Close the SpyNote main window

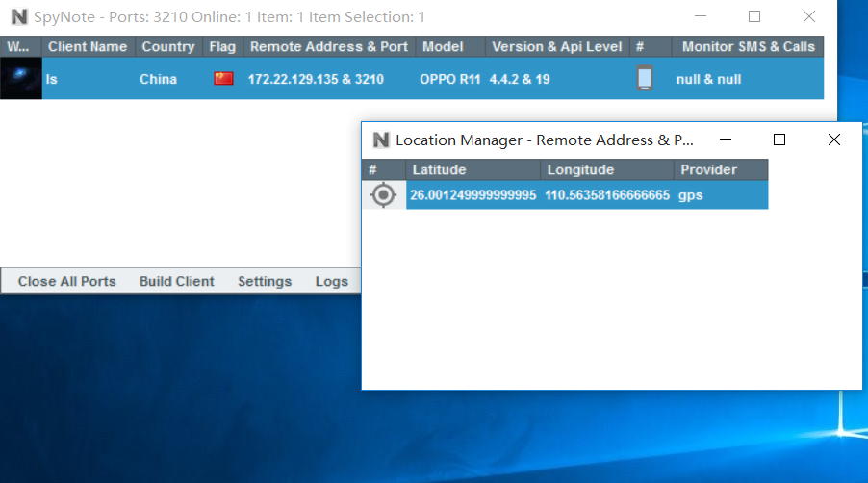[808, 16]
